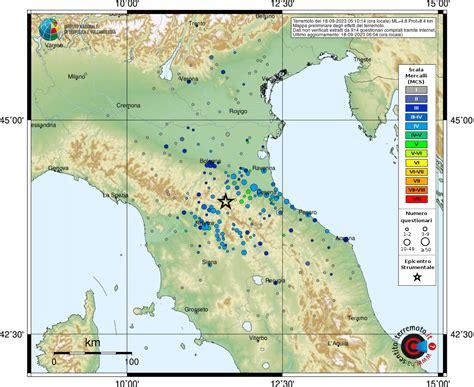The width and height of the screenshot is (474, 387).
Task: Click the Siena city label
Action: click(x=210, y=262)
